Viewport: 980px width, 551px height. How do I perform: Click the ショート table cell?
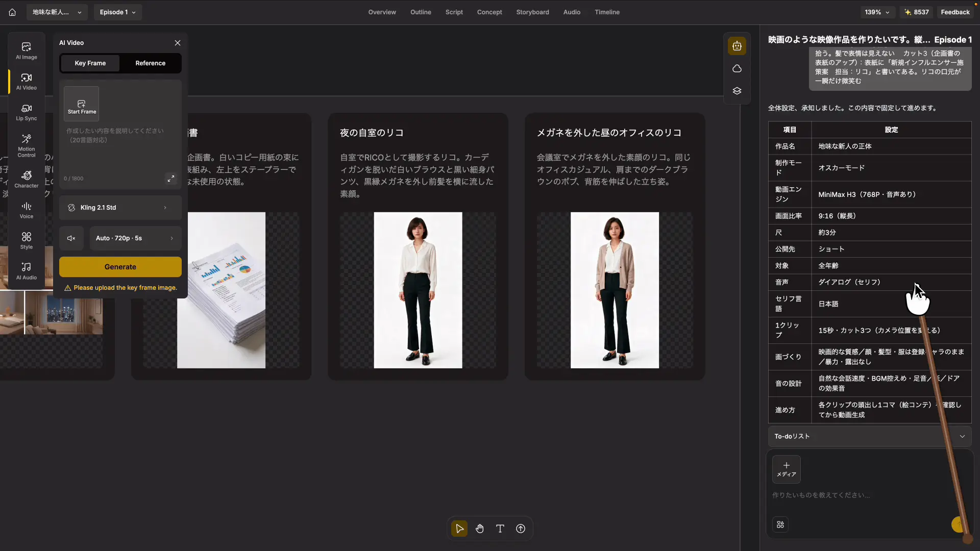coord(891,249)
